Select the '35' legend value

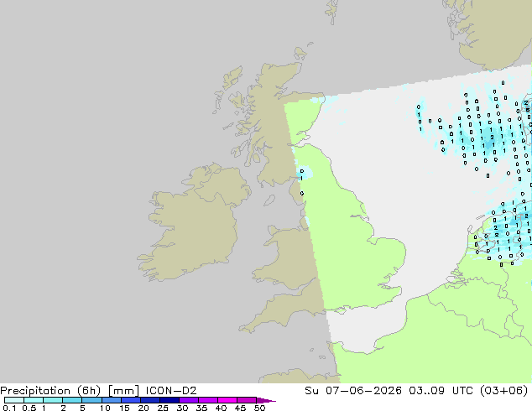point(201,408)
